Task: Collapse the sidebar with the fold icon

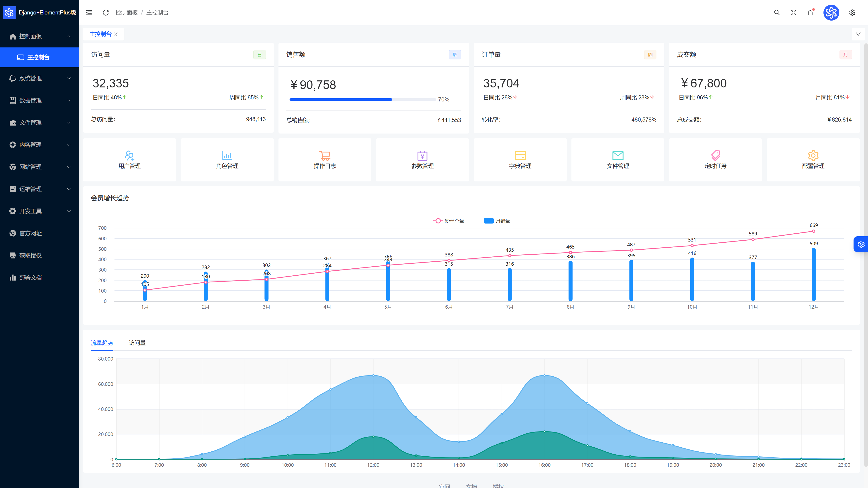Action: (x=89, y=12)
